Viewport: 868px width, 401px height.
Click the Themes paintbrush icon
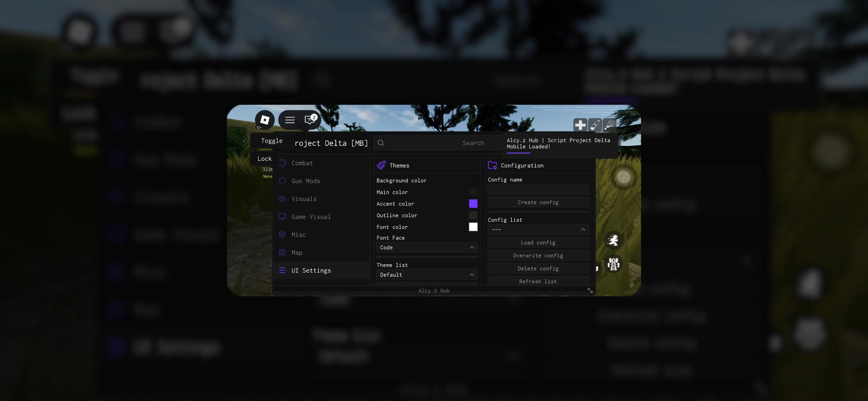click(x=382, y=165)
